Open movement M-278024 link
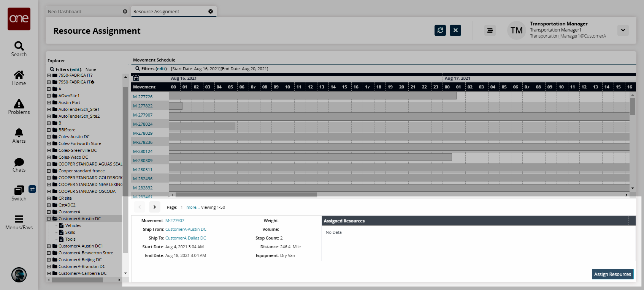 143,124
